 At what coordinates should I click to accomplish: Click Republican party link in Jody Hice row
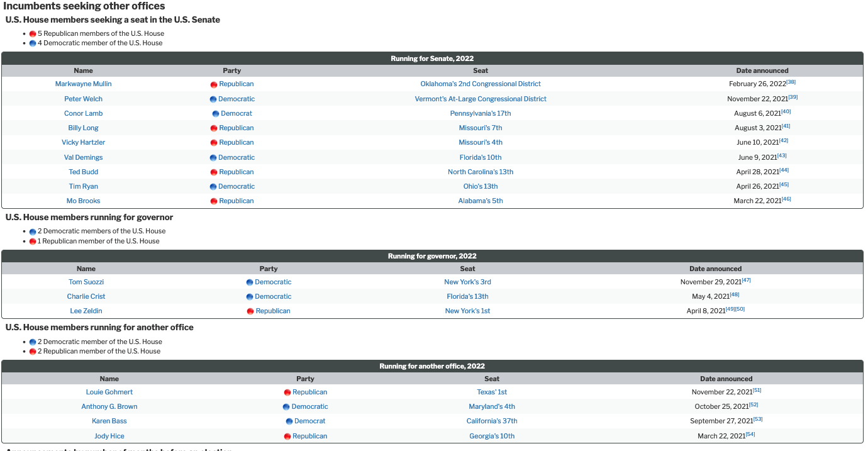point(310,436)
